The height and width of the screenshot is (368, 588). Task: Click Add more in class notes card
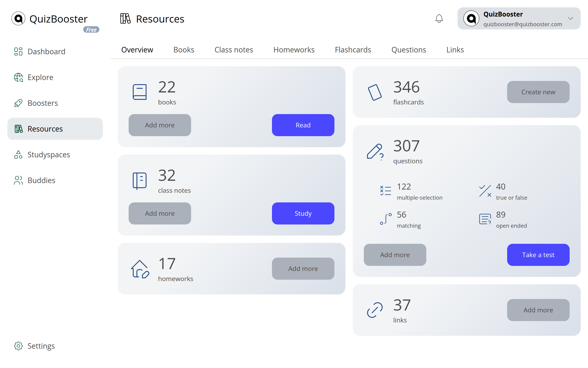click(160, 213)
